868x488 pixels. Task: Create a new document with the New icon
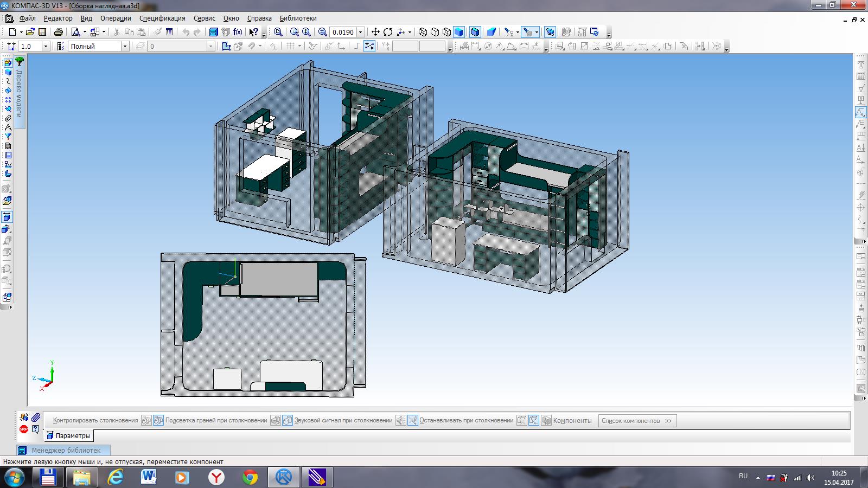[x=12, y=32]
